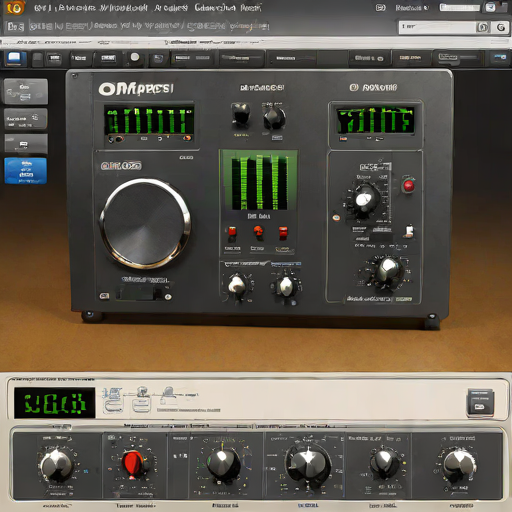Click the orange app logo icon in the title bar
Viewport: 512px width, 512px height.
(x=15, y=8)
